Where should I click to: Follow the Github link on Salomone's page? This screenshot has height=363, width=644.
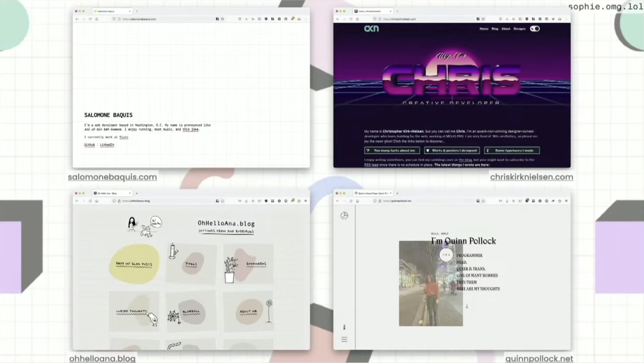[90, 145]
